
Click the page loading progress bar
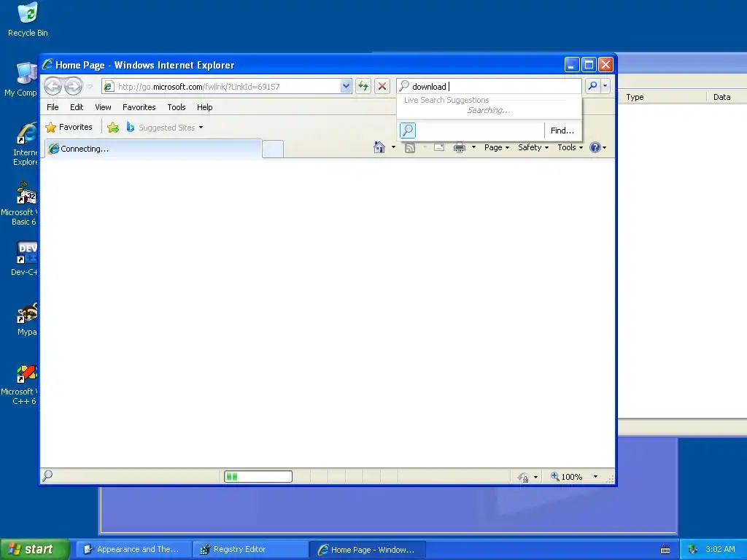258,476
